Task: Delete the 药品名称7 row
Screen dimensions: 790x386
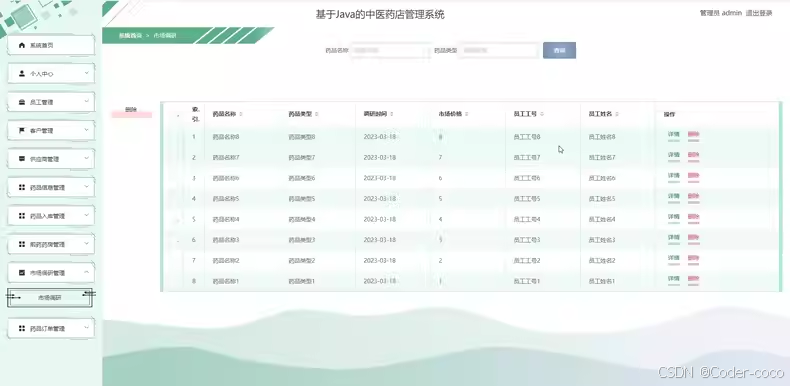Action: click(693, 156)
